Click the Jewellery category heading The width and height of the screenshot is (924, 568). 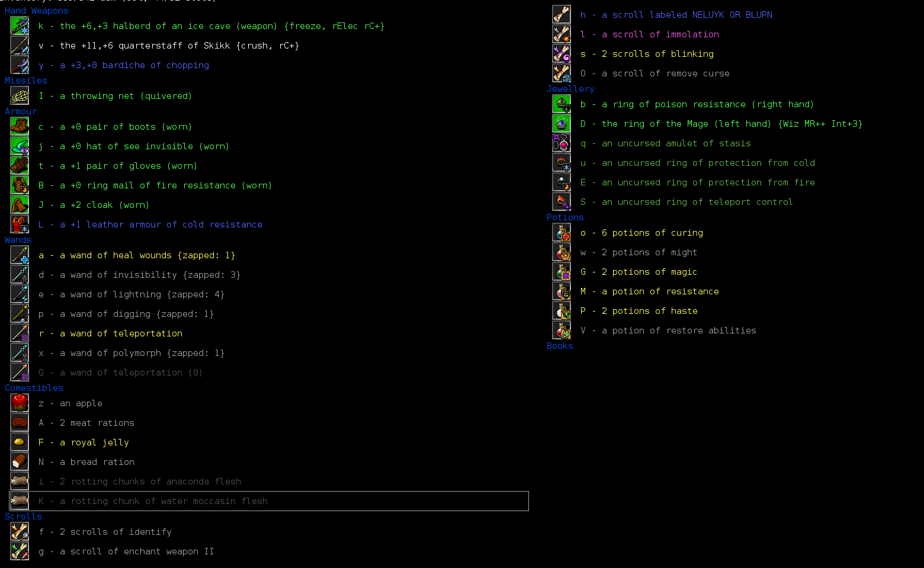coord(570,89)
